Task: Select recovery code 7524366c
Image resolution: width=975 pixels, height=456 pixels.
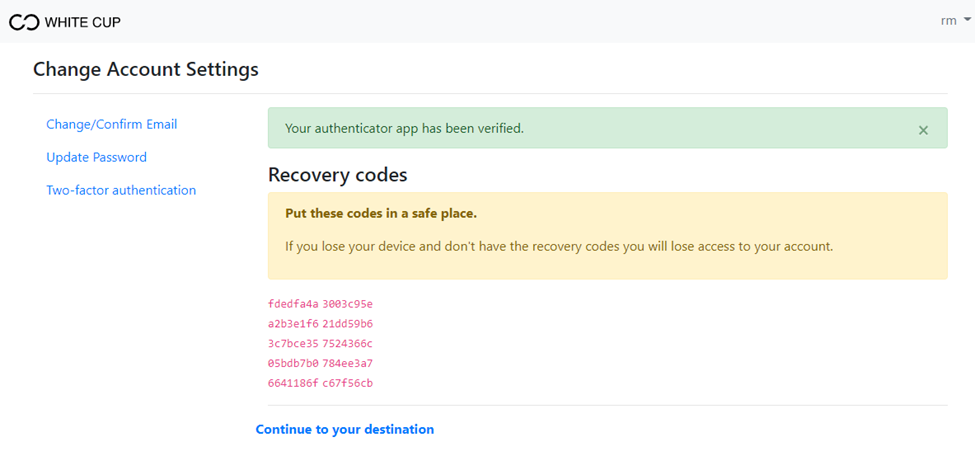Action: pyautogui.click(x=348, y=343)
